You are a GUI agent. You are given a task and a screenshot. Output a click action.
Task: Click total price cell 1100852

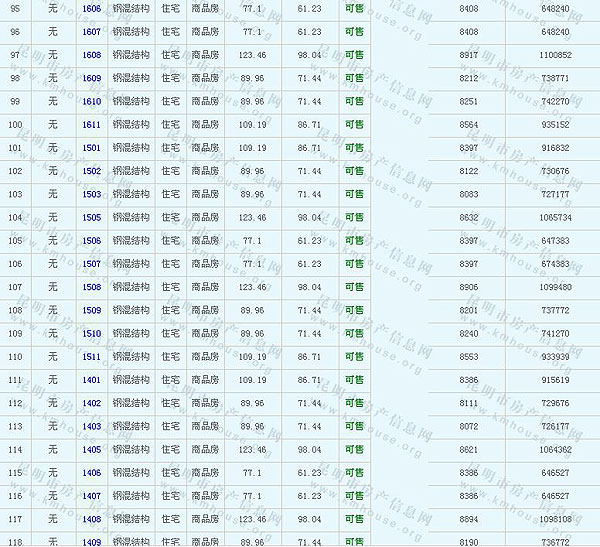coord(555,55)
